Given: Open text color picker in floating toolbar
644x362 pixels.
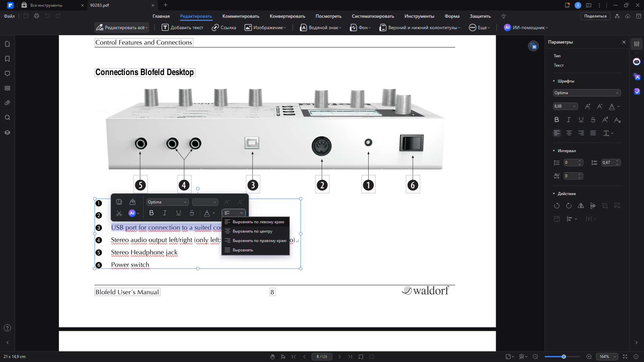Looking at the screenshot, I should point(209,213).
